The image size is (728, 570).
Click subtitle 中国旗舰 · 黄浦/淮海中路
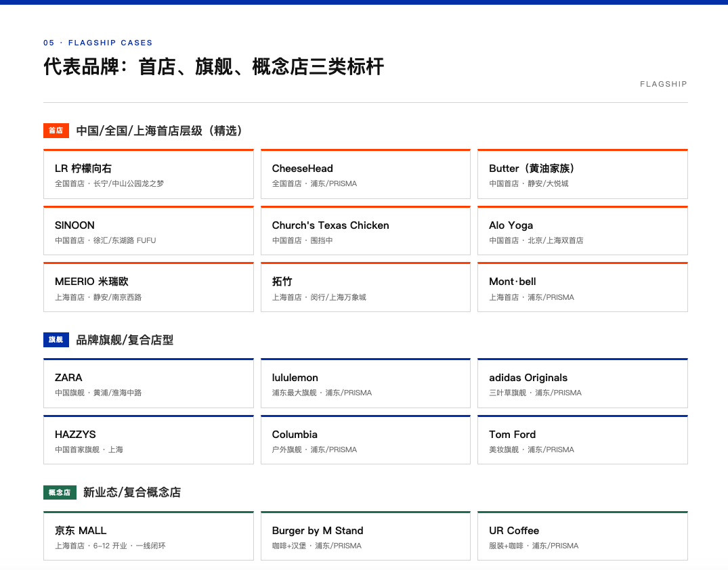pyautogui.click(x=98, y=393)
